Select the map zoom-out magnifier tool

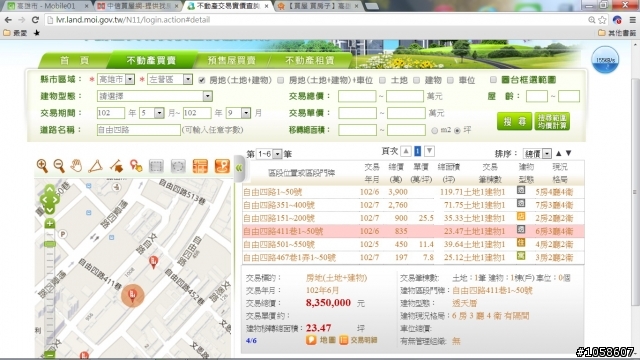pos(59,166)
